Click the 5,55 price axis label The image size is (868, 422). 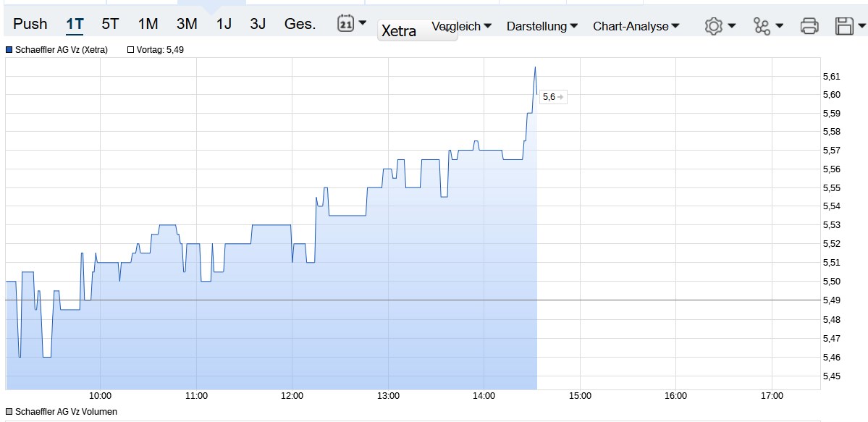[832, 187]
